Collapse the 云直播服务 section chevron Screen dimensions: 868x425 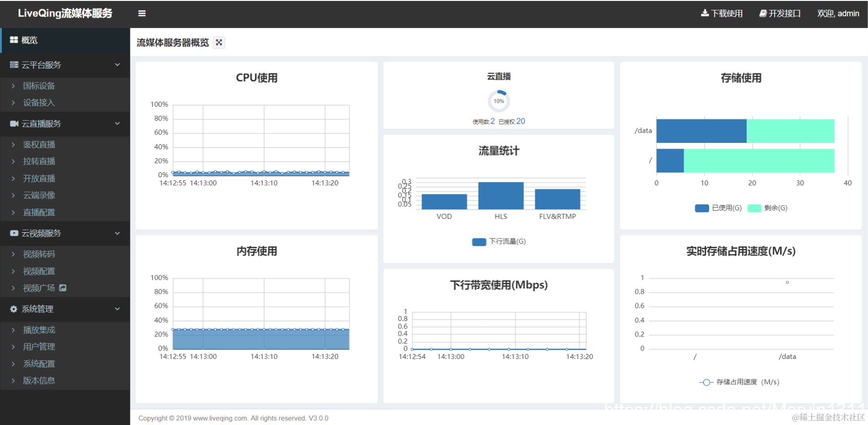click(x=118, y=124)
